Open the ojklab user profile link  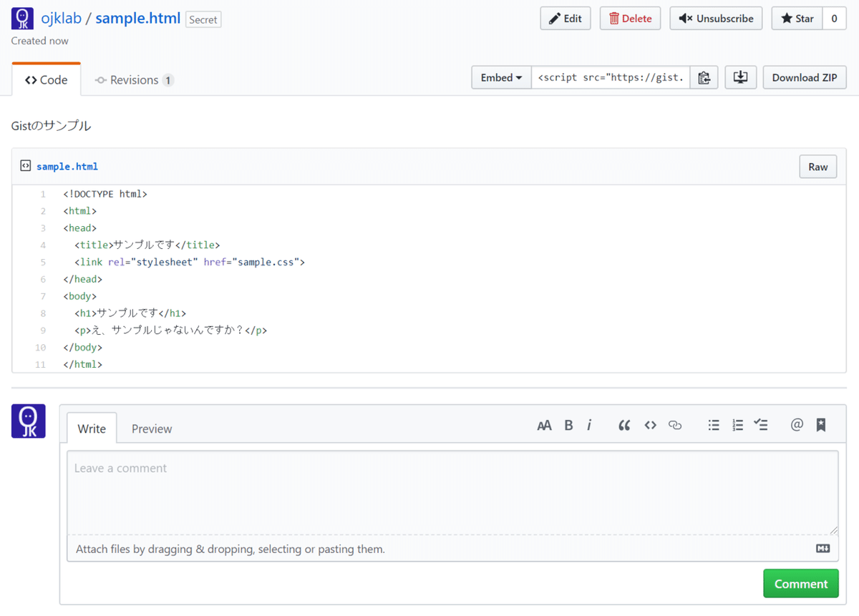(60, 19)
